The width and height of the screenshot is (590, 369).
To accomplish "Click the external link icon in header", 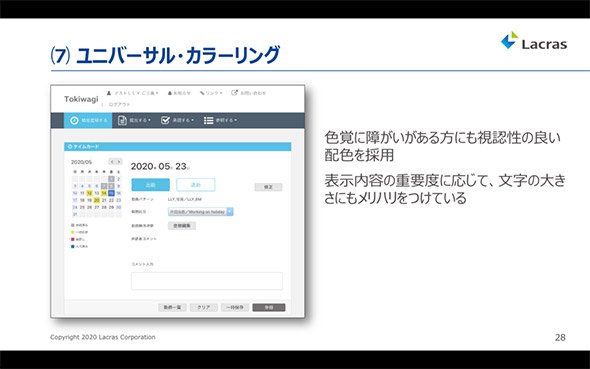I will (234, 93).
